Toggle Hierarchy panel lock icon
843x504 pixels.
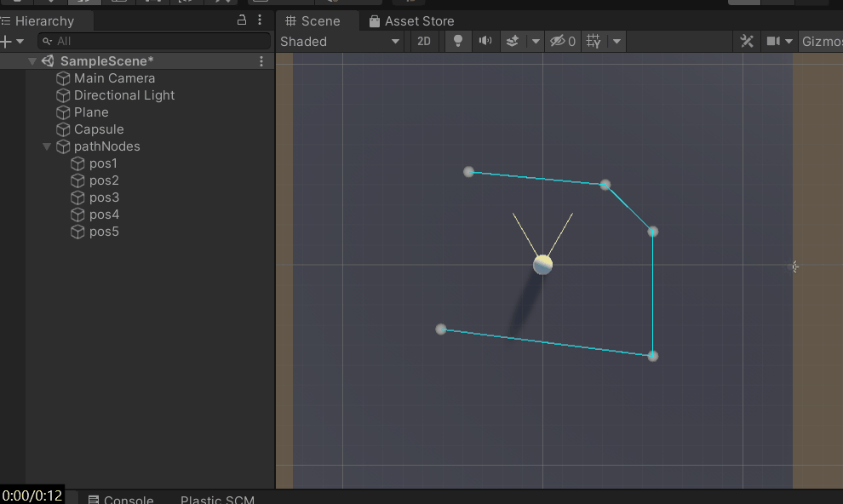(242, 20)
